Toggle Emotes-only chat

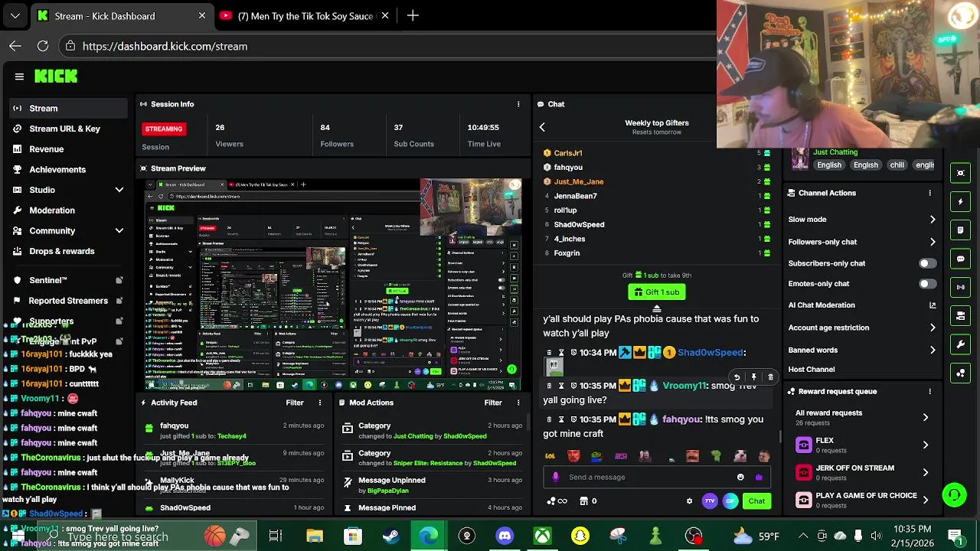(x=927, y=284)
